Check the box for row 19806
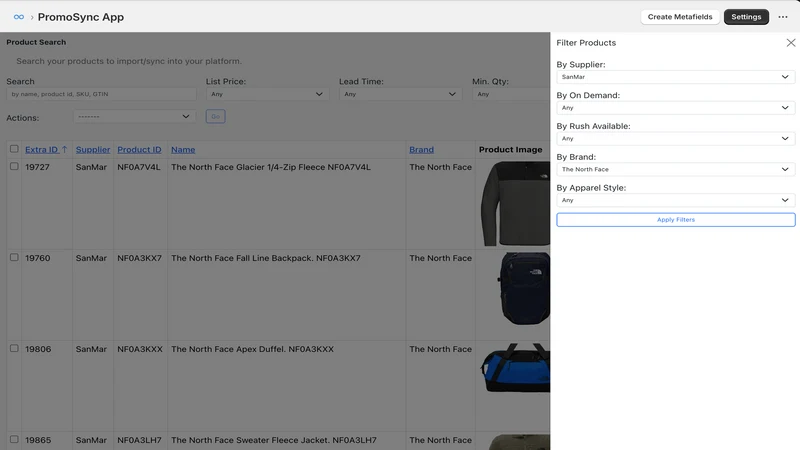The height and width of the screenshot is (450, 800). (14, 348)
